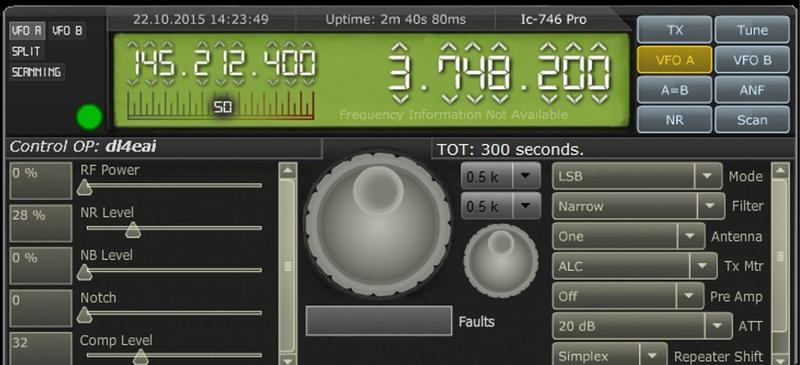This screenshot has width=800, height=365.
Task: Click Control OP: dl4eai label
Action: pos(83,147)
